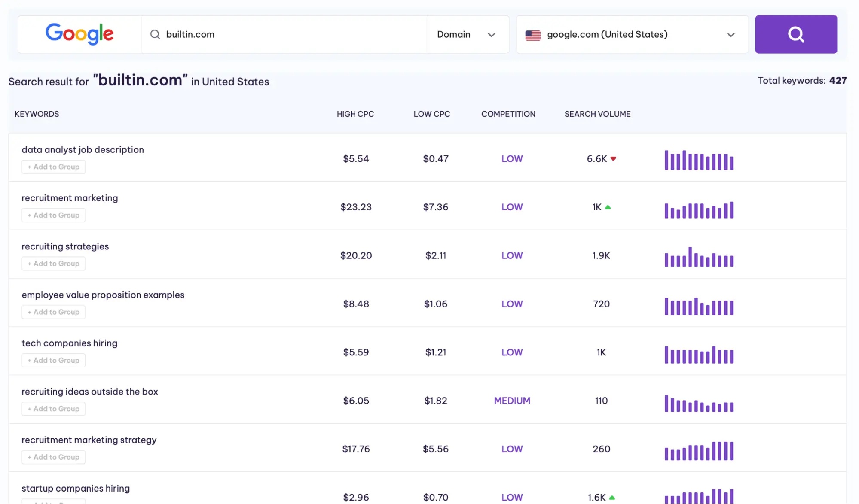The height and width of the screenshot is (504, 859).
Task: Click keyword 'data analyst job description'
Action: click(83, 150)
